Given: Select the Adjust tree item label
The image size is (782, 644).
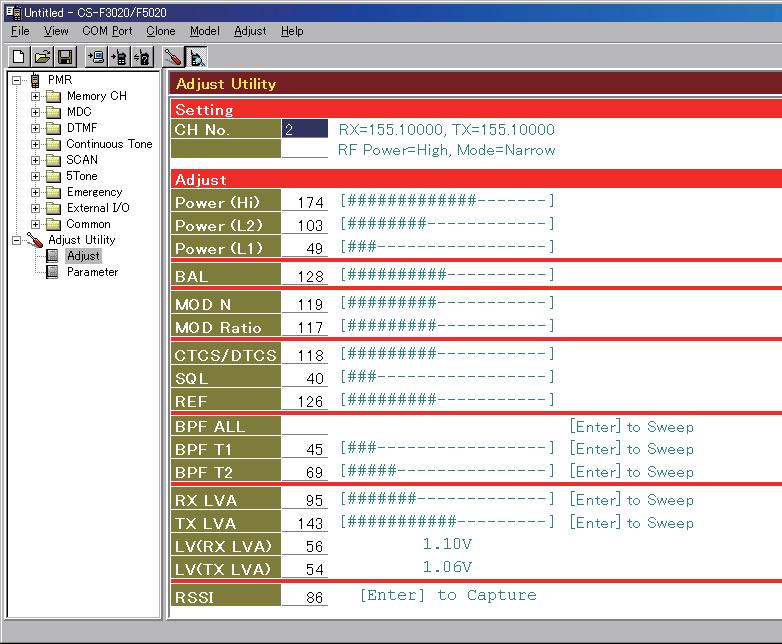Looking at the screenshot, I should pyautogui.click(x=84, y=256).
